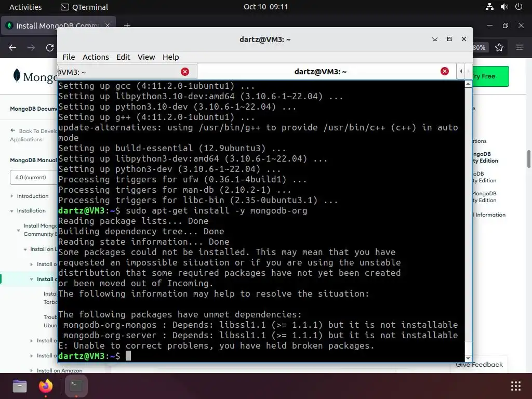Open the Firefox hamburger menu

tap(520, 47)
